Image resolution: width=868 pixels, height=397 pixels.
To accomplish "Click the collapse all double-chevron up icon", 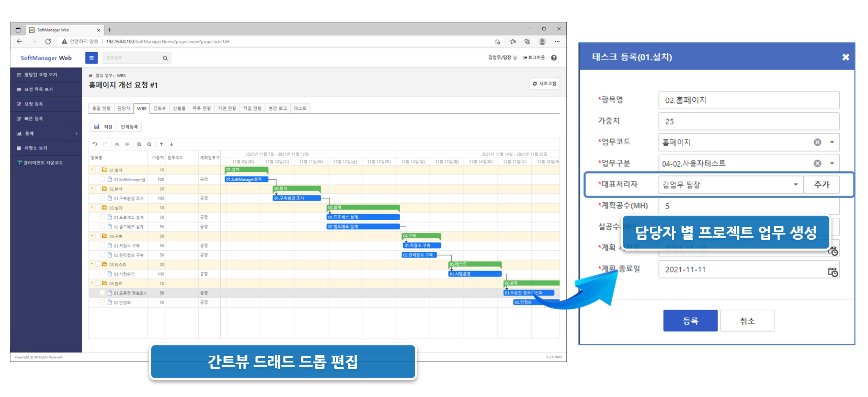I will (x=117, y=144).
